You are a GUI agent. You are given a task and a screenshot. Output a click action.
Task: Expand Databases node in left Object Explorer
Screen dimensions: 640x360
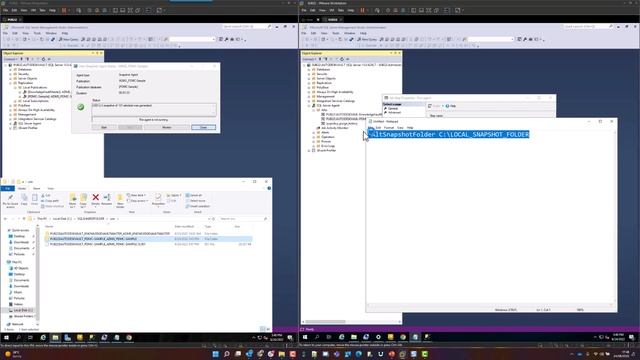11,70
